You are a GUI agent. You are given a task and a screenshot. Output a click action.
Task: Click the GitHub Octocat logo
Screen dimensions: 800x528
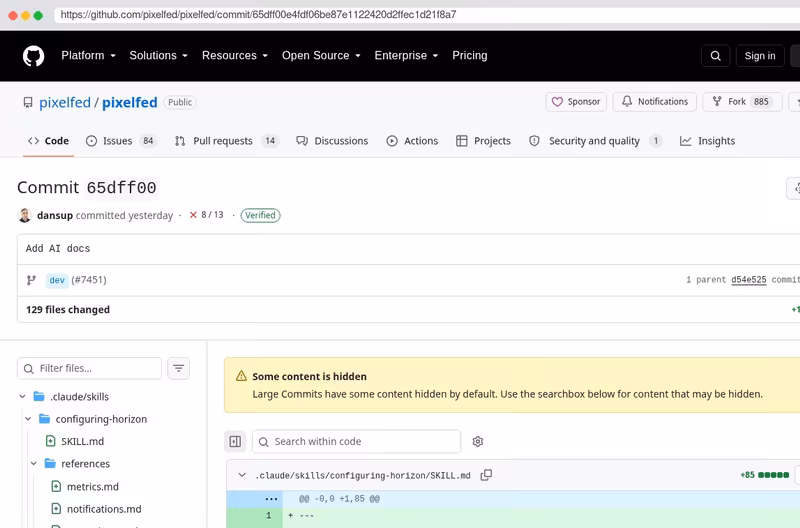[34, 56]
